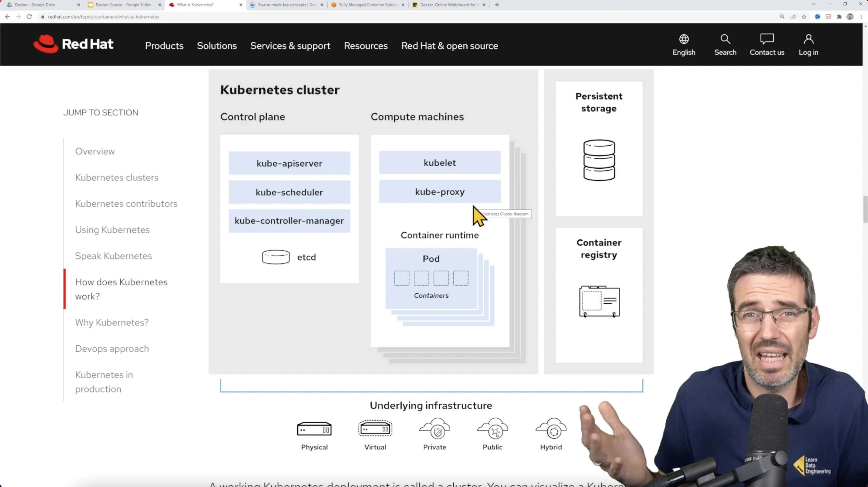
Task: Click the kube-proxy box in diagram
Action: coord(440,192)
